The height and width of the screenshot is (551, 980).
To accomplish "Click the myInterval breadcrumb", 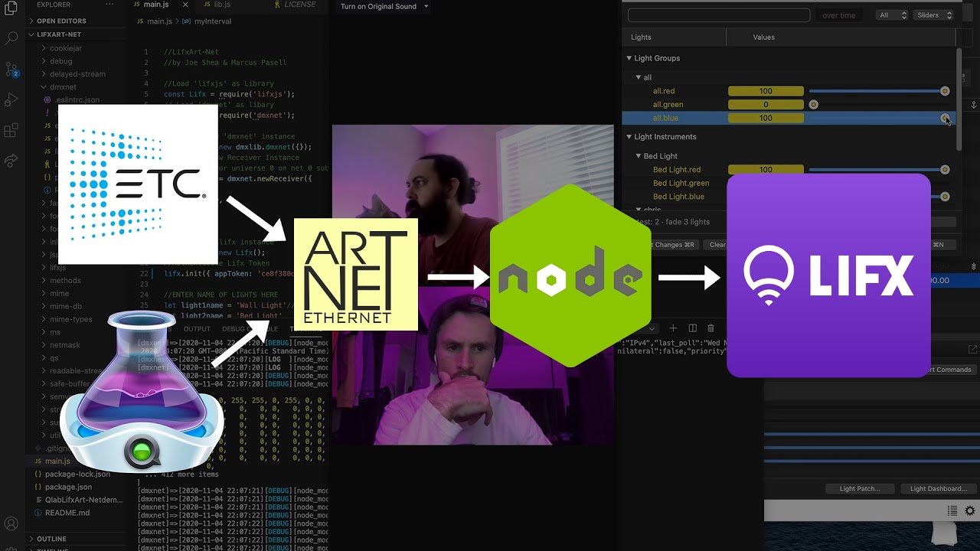I will 212,21.
